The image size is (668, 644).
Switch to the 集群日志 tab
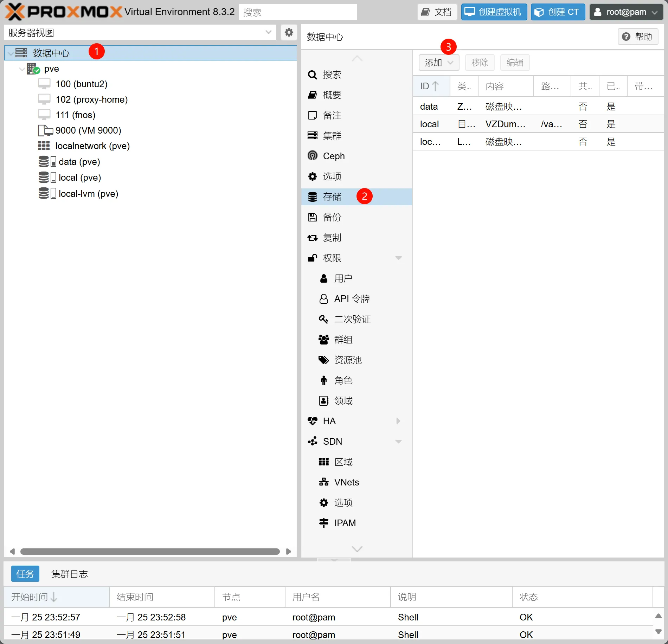(x=69, y=574)
